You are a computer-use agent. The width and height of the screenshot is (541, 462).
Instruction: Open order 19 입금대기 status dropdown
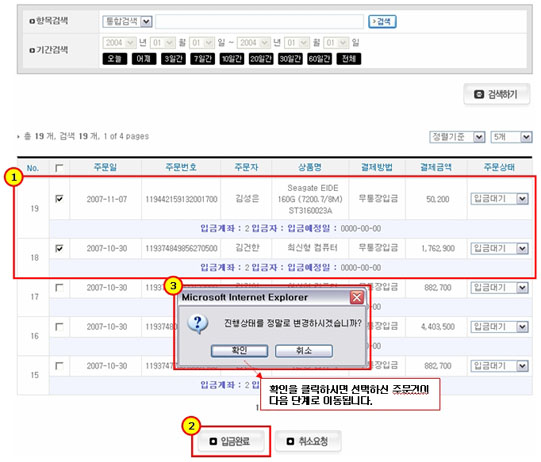(x=499, y=199)
